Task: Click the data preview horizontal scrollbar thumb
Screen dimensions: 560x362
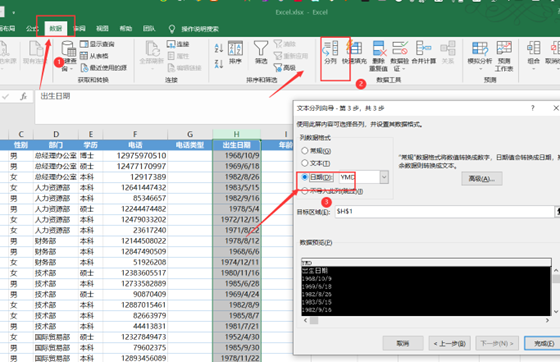Action: pyautogui.click(x=314, y=321)
